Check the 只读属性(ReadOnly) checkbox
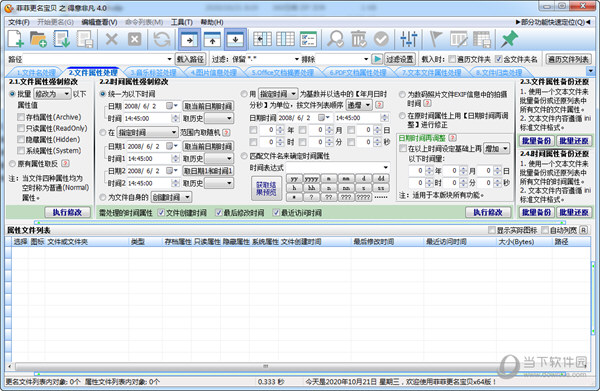Screen dimensions: 600x391 pos(21,128)
